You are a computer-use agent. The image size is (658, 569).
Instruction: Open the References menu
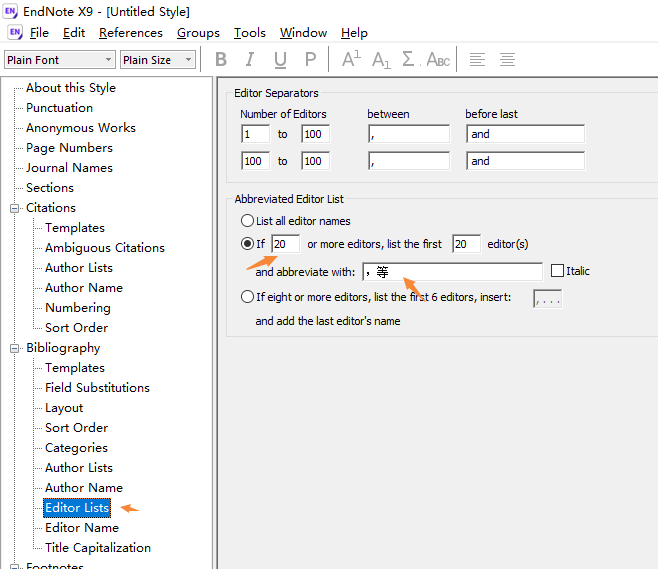(131, 33)
